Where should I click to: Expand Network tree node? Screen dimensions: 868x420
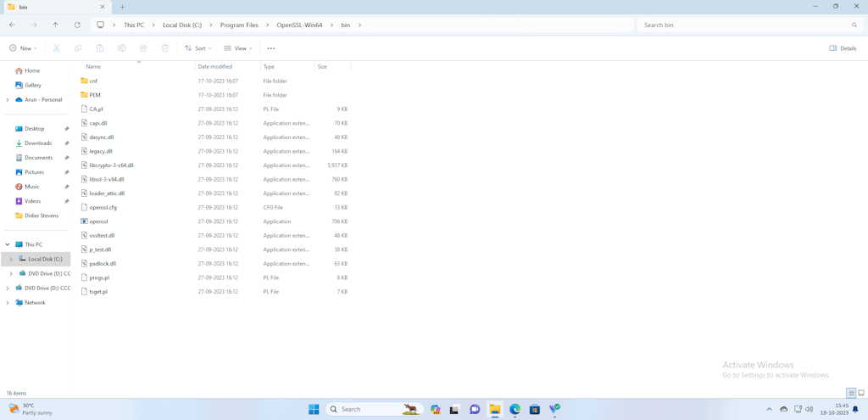click(x=7, y=303)
